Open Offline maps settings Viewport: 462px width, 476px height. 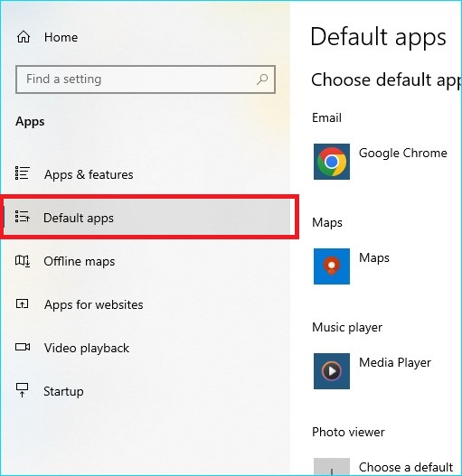pyautogui.click(x=80, y=261)
